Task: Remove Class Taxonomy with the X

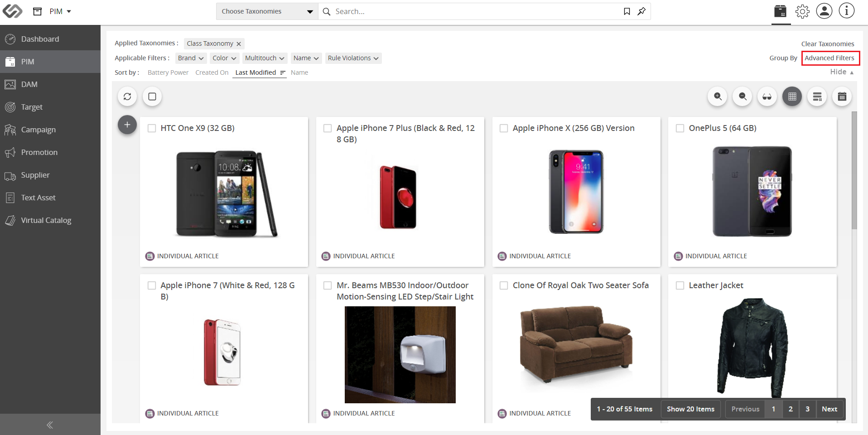Action: (239, 44)
